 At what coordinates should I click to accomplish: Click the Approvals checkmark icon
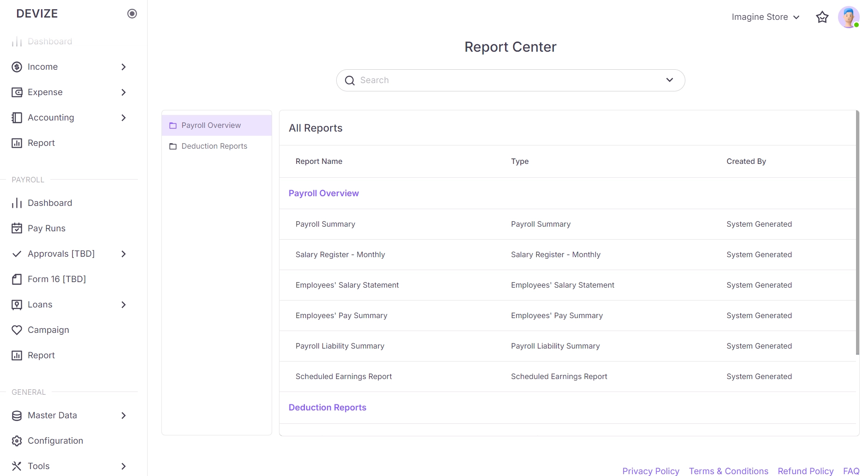(x=17, y=254)
